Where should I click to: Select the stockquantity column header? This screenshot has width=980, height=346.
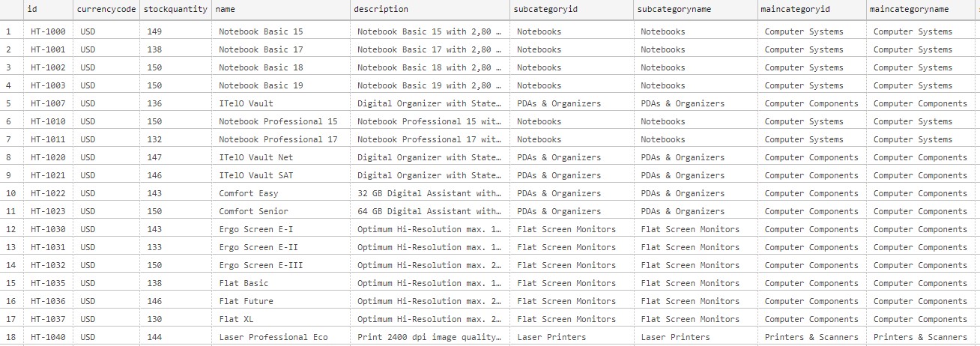click(175, 10)
